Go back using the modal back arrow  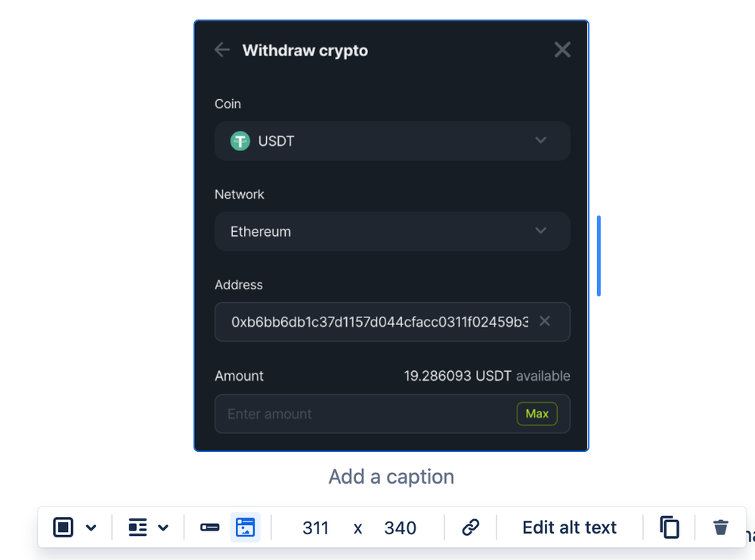pos(221,50)
